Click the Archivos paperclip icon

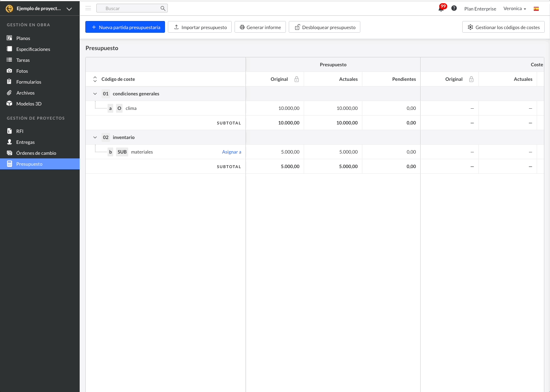click(x=9, y=93)
